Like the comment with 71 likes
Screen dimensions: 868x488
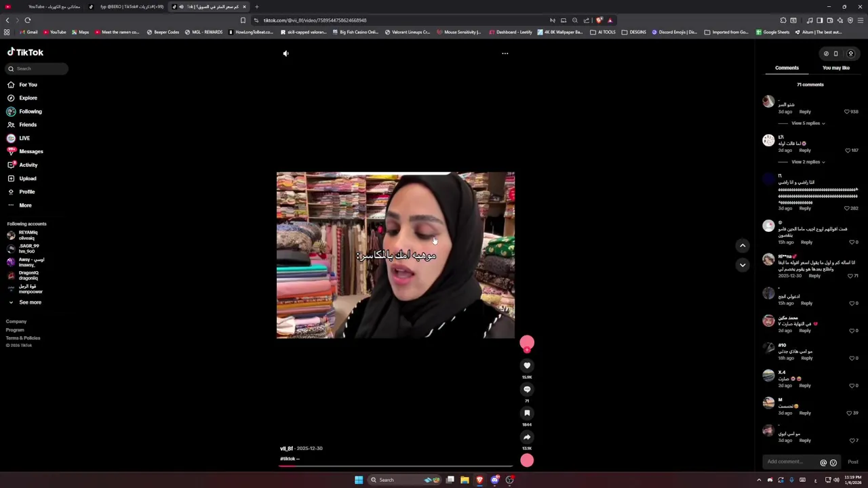850,276
